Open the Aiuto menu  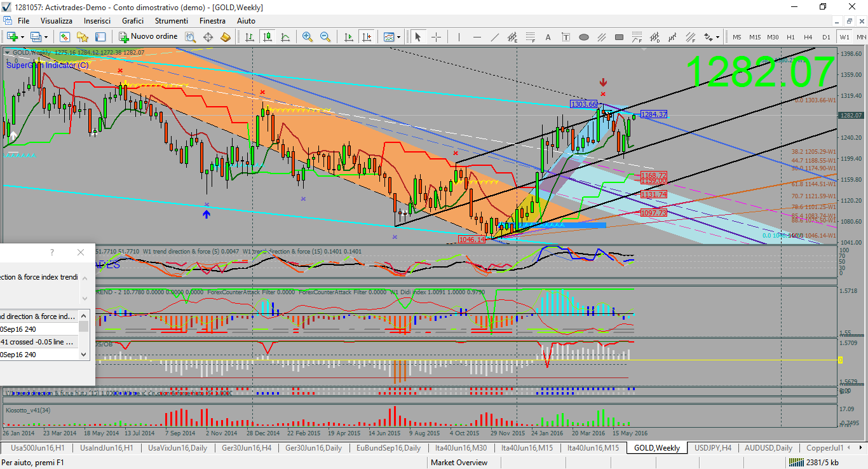click(246, 21)
